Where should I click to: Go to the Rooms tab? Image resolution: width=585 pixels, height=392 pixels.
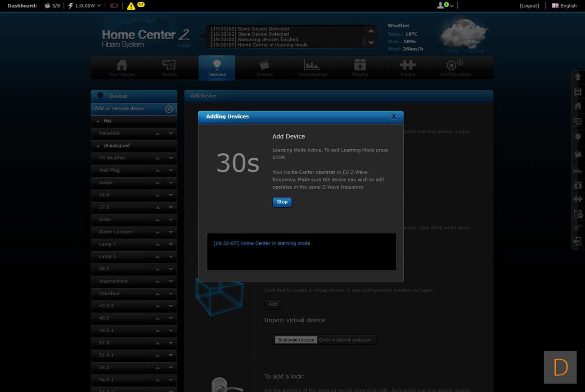(x=169, y=68)
